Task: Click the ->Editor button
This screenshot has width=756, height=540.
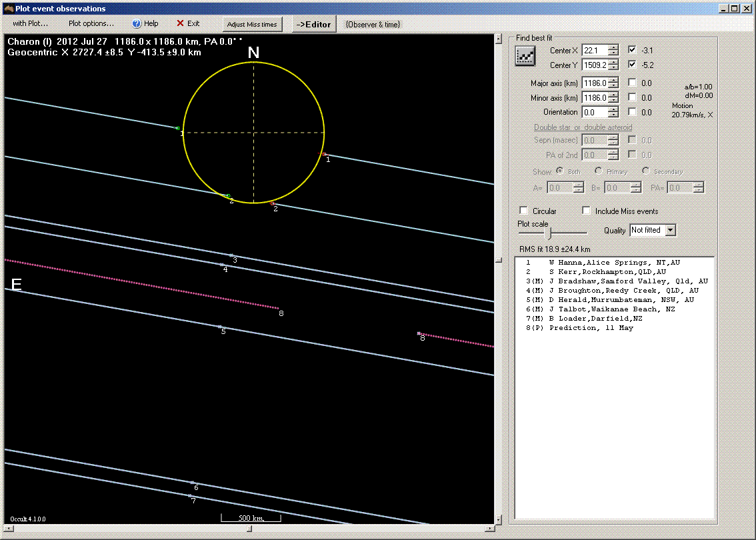Action: 313,24
